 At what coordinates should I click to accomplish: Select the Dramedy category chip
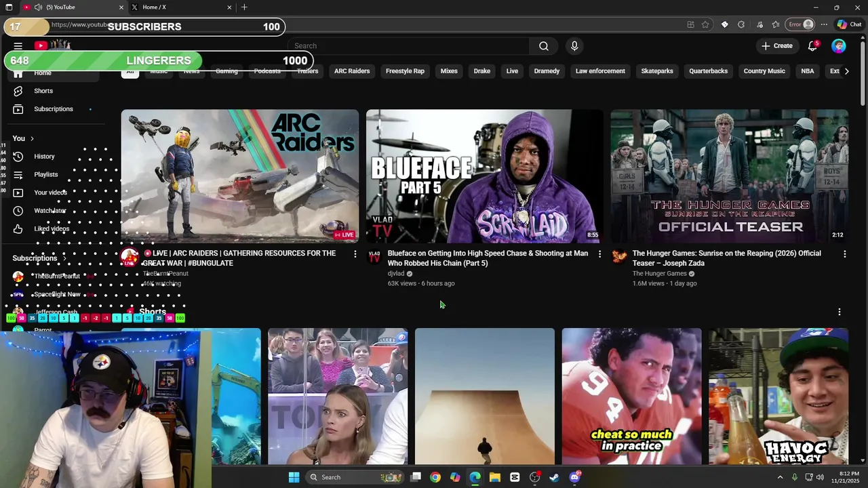tap(547, 71)
